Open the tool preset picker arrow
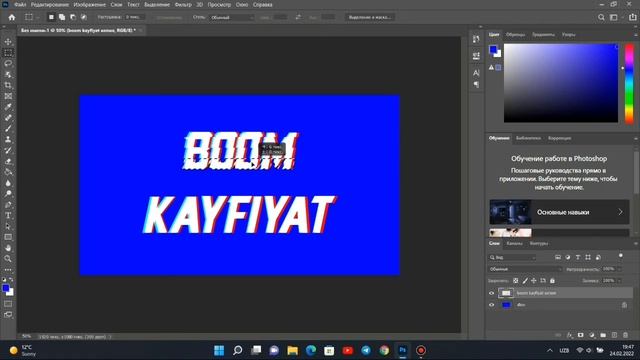The width and height of the screenshot is (640, 360). (x=38, y=18)
